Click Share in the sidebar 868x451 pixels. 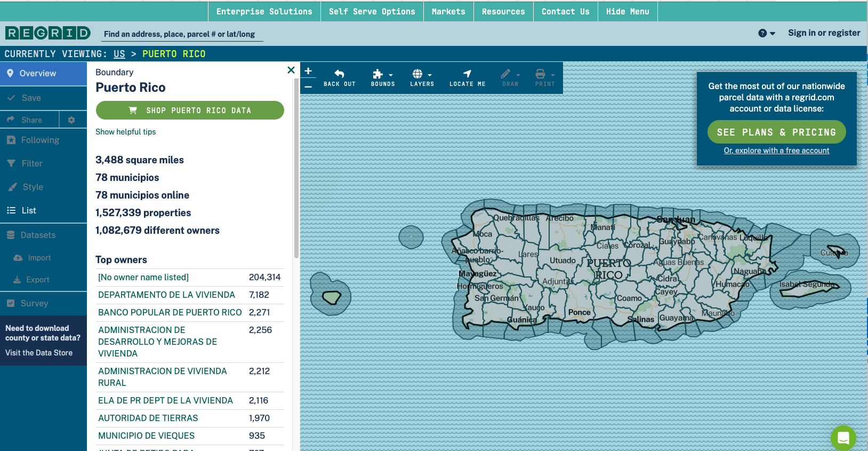click(29, 120)
